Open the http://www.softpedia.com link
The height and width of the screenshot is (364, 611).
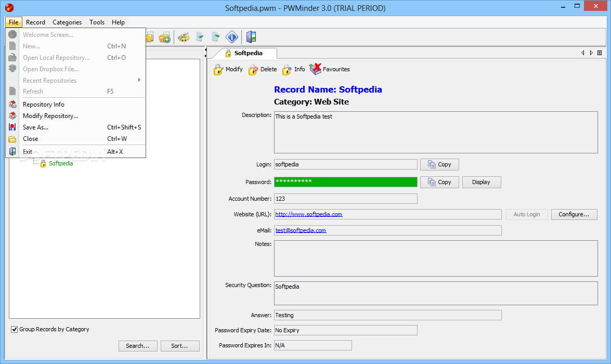(308, 214)
